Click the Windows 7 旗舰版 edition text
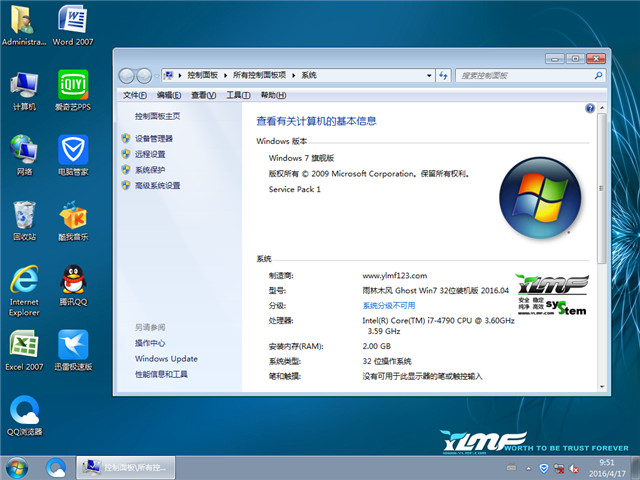 [x=301, y=158]
